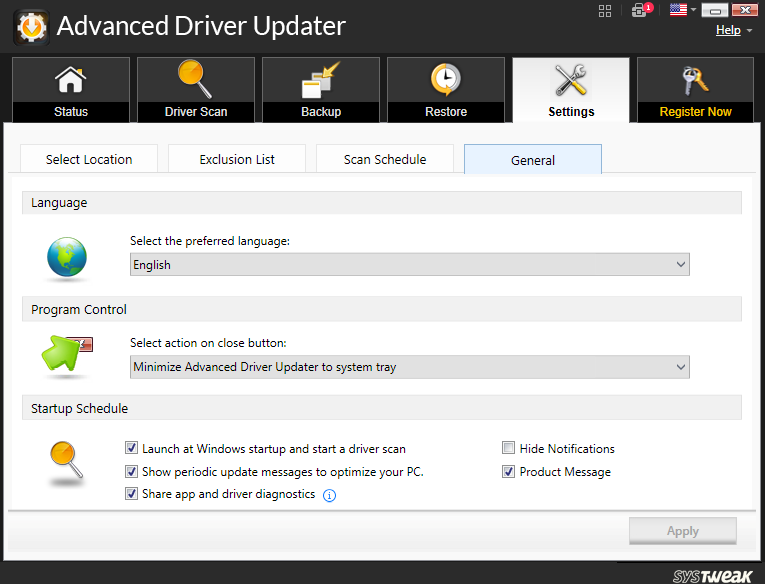Open the Select Location sub-tab

coord(89,159)
